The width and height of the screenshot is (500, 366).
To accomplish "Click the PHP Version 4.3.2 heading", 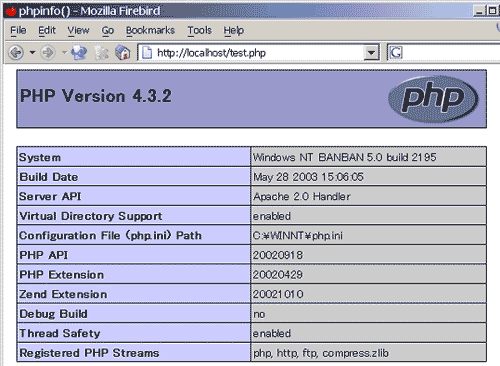I will click(x=96, y=96).
